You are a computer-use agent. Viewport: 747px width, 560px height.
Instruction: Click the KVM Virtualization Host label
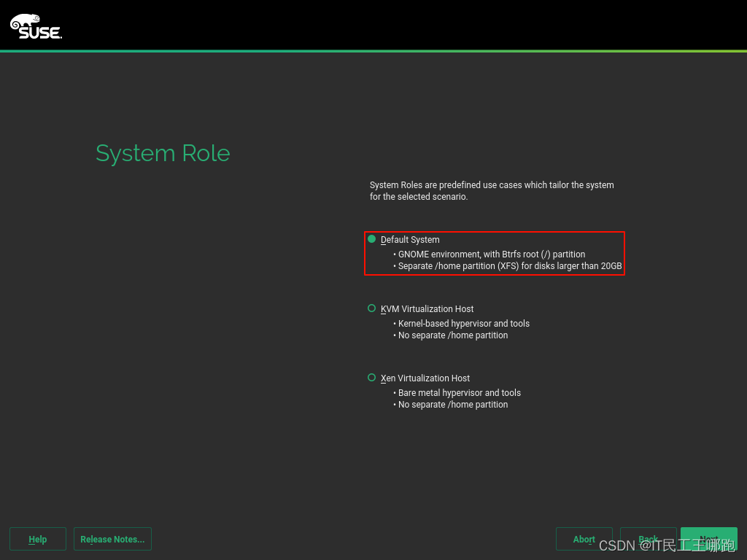(x=427, y=308)
